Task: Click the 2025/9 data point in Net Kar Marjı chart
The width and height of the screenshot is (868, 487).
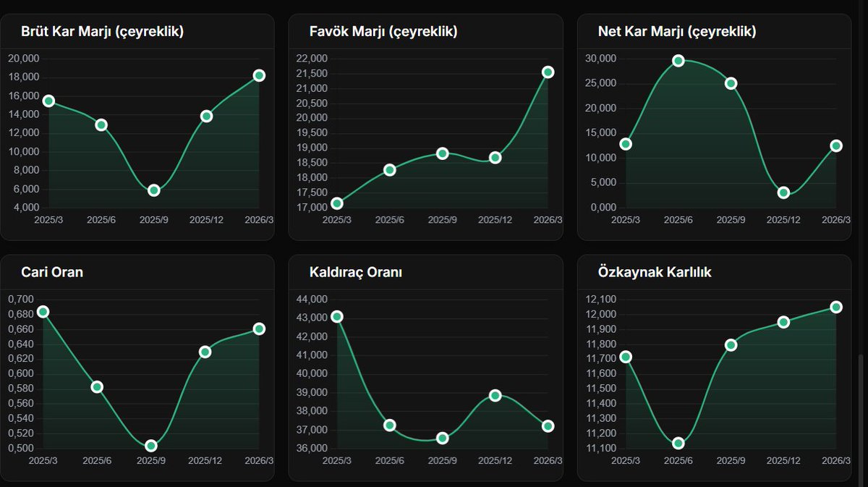Action: (731, 83)
